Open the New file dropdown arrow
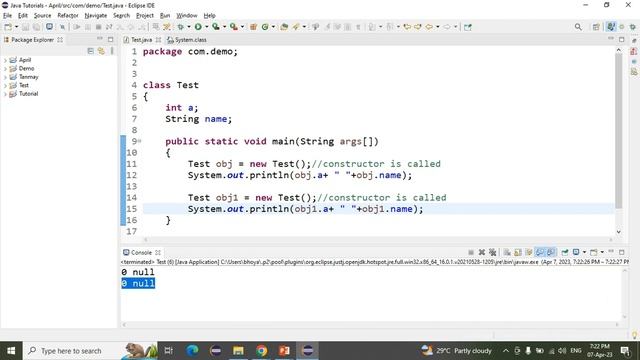This screenshot has height=360, width=640. (x=17, y=27)
